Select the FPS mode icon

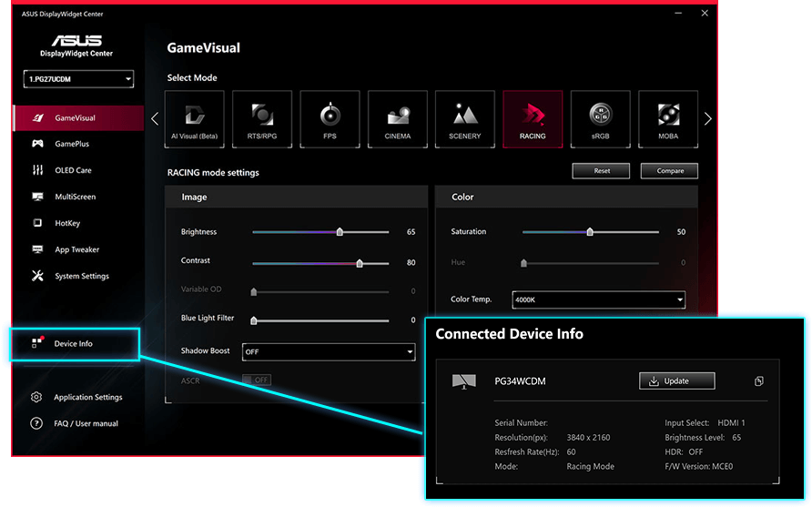[330, 119]
